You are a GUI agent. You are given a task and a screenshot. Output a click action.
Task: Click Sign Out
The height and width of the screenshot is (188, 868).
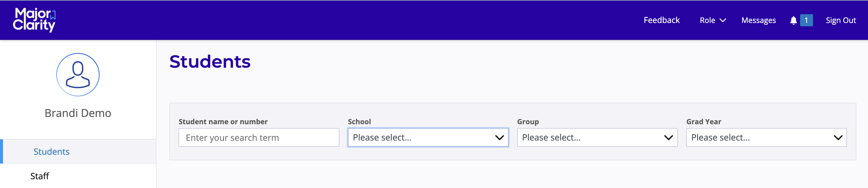(x=841, y=20)
